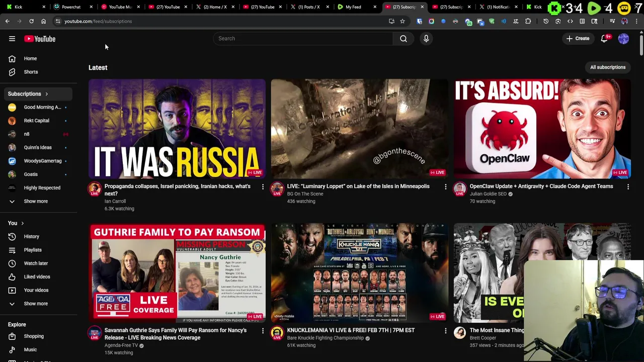Open Goatis channel subscription

pos(38,174)
